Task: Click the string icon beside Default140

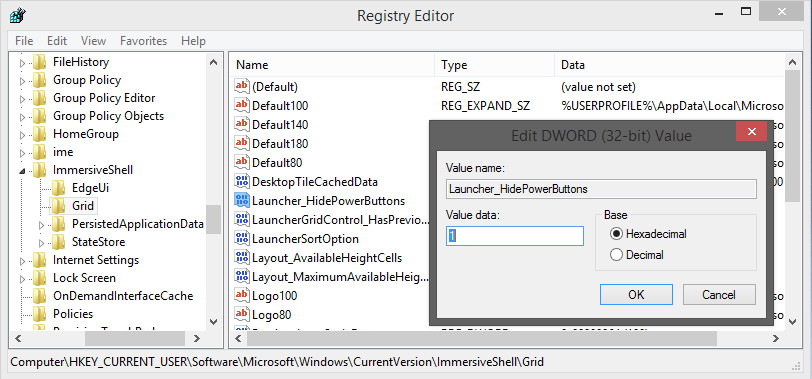Action: (242, 124)
